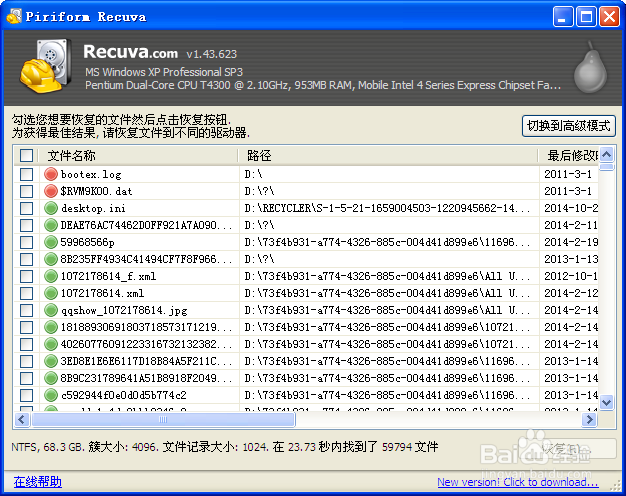This screenshot has width=626, height=496.
Task: Click the horizontal scrollbar thumb
Action: (x=163, y=419)
